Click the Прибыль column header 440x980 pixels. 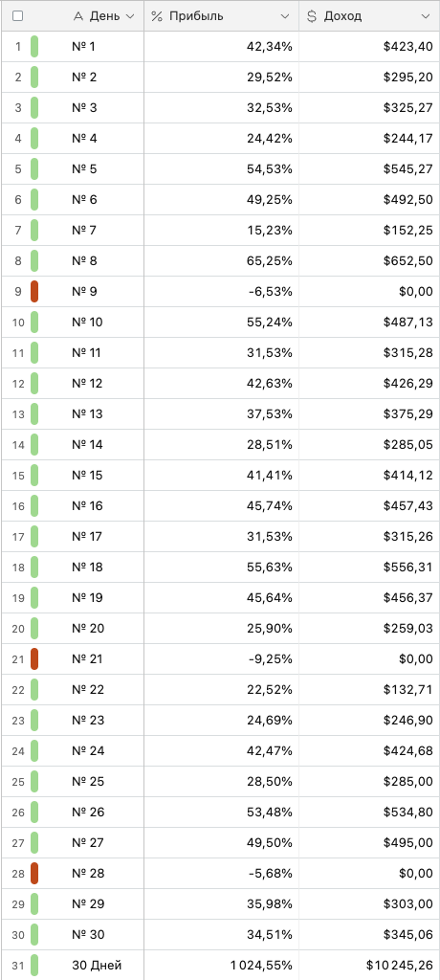[221, 16]
